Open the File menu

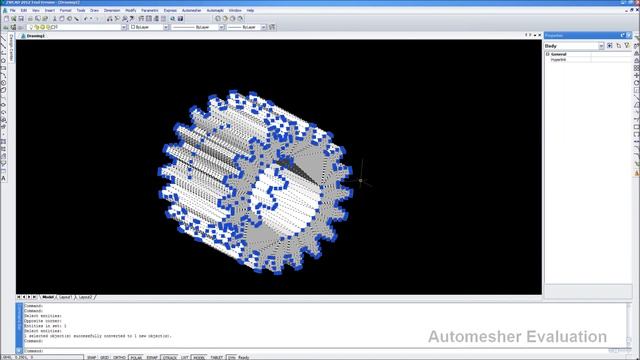click(13, 10)
